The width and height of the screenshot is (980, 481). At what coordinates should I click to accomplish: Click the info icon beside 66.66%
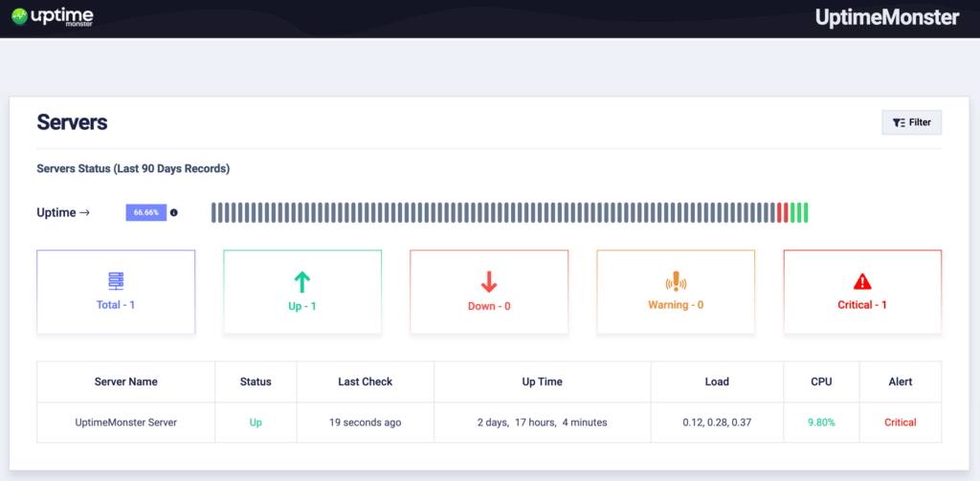click(174, 212)
